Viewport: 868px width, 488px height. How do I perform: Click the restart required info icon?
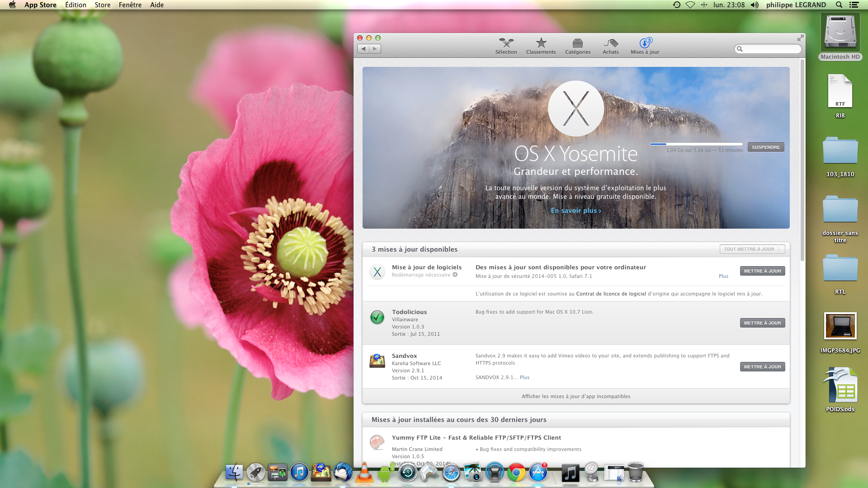point(455,275)
